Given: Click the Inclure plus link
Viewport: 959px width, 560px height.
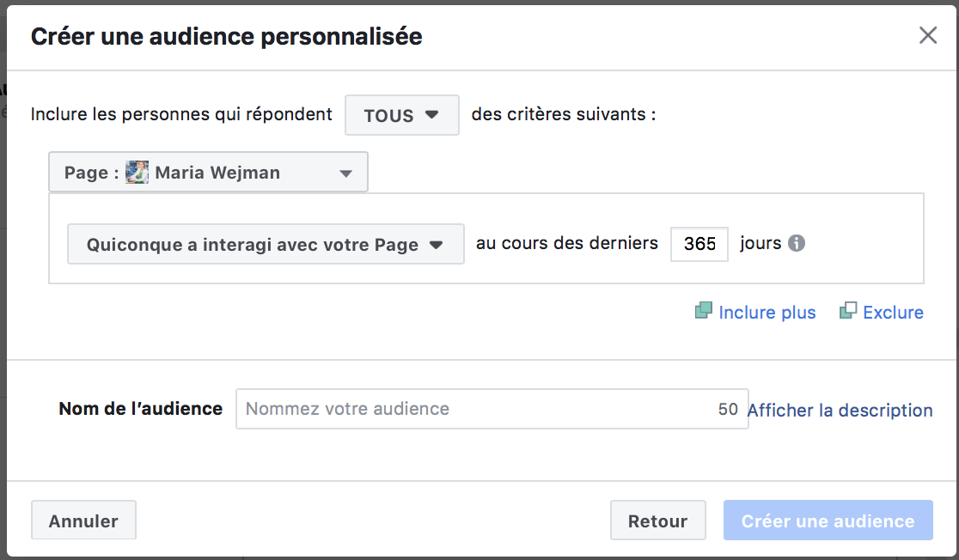Looking at the screenshot, I should coord(767,313).
